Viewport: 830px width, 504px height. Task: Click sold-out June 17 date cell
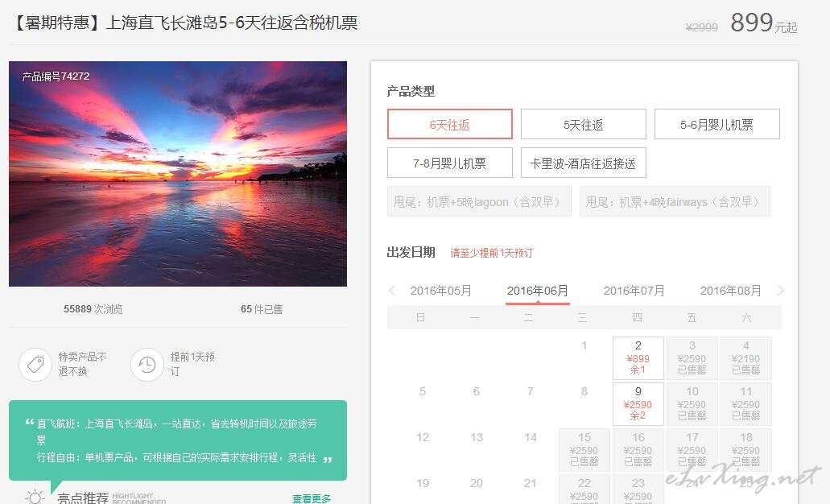click(692, 450)
